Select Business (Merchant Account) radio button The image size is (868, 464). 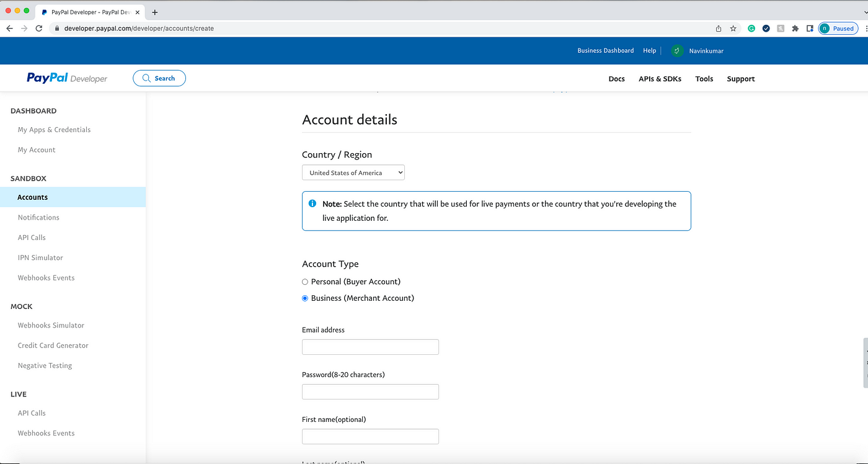305,298
